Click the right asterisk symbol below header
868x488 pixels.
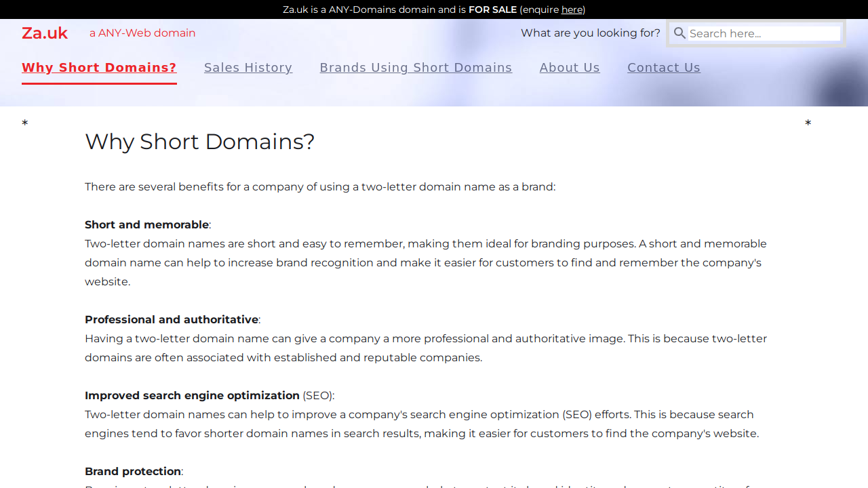[808, 123]
